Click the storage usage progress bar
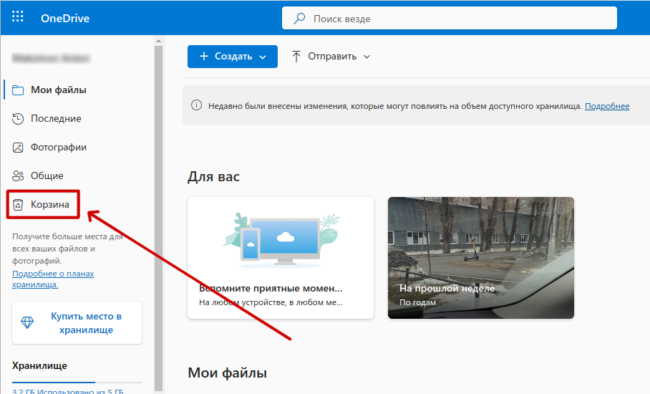Viewport: 650px width, 394px height. tap(77, 382)
